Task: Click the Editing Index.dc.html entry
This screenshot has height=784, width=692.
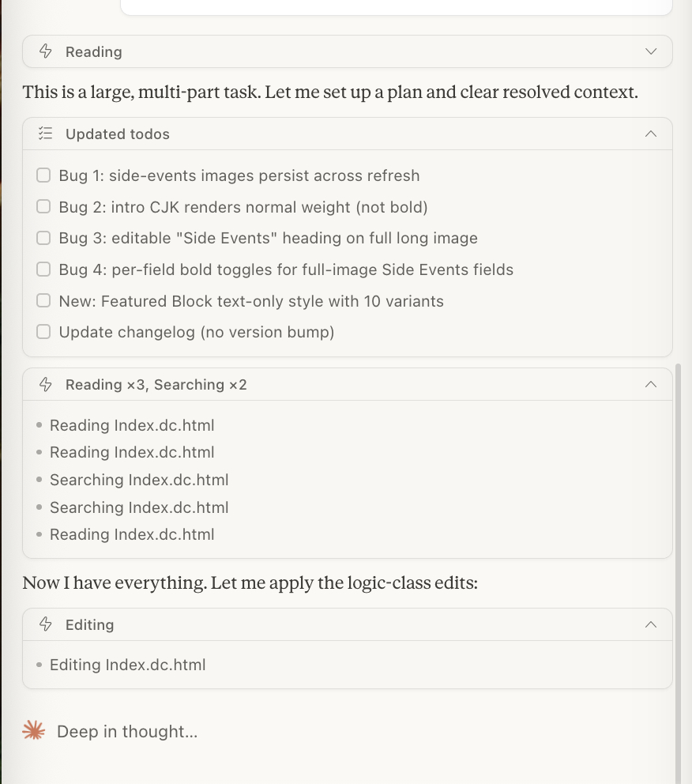Action: pos(127,665)
